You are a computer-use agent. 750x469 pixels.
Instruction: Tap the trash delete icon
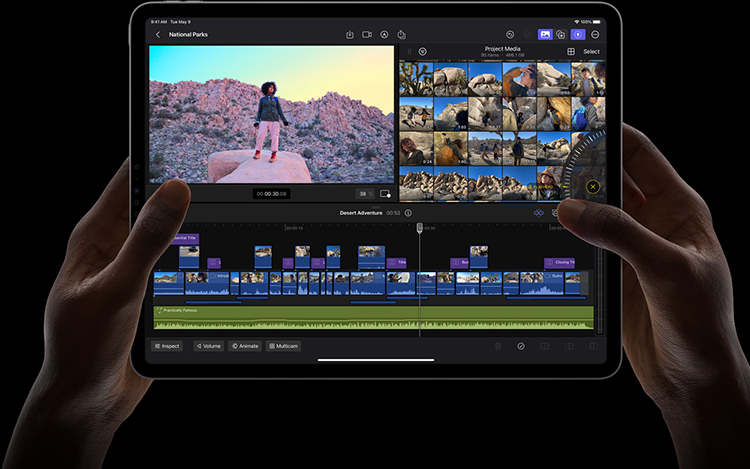[x=498, y=346]
